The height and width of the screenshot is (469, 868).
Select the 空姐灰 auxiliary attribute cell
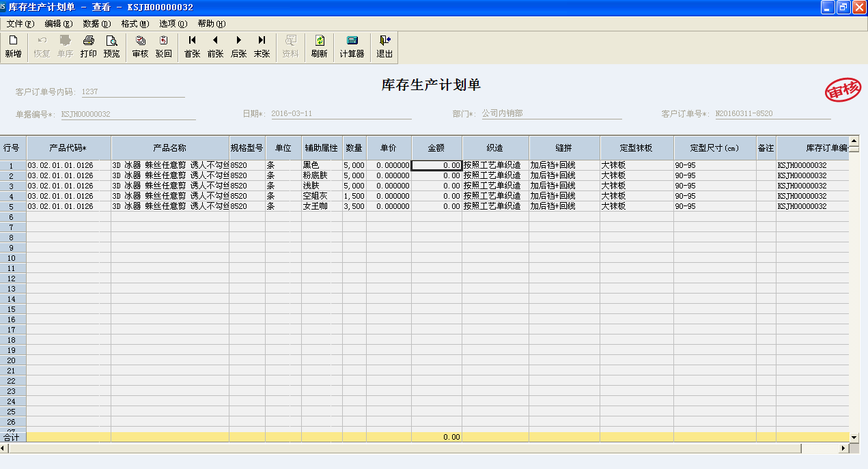click(322, 196)
